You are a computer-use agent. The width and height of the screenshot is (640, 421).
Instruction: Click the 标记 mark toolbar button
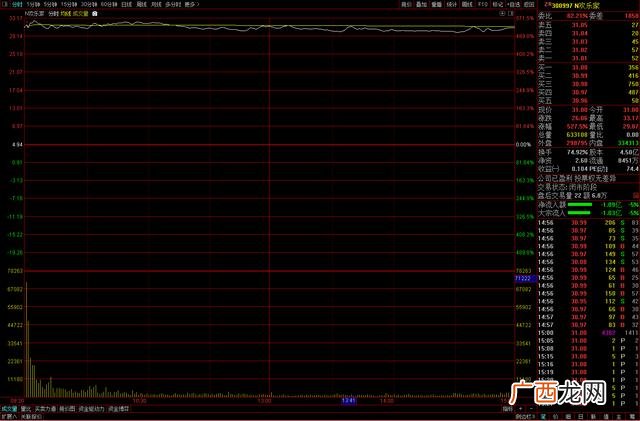(x=497, y=4)
